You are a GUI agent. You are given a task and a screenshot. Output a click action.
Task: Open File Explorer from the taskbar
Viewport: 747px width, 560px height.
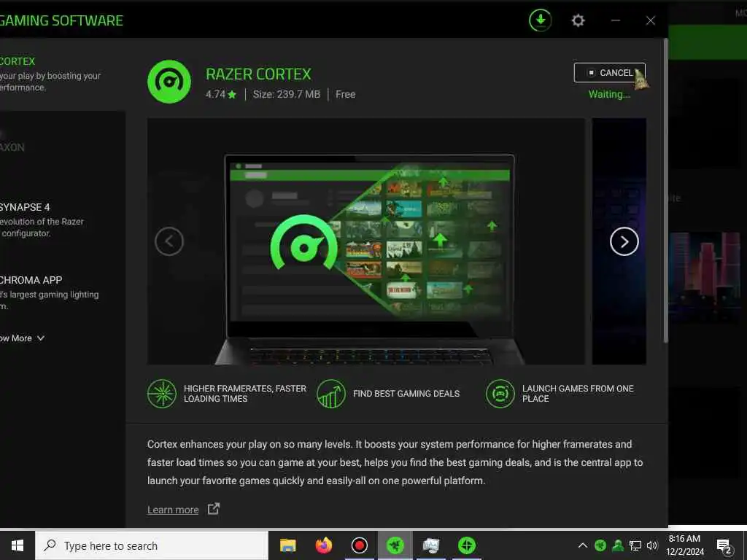coord(287,545)
